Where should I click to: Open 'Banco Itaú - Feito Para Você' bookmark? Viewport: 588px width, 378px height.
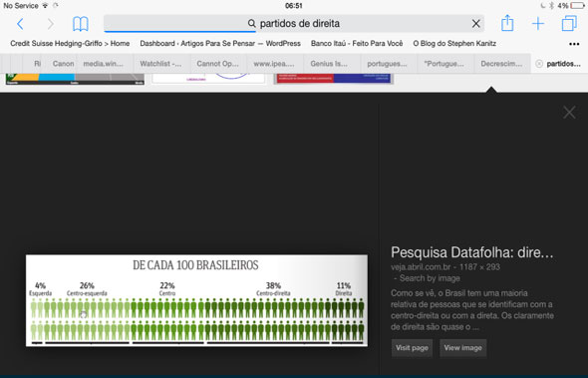357,44
